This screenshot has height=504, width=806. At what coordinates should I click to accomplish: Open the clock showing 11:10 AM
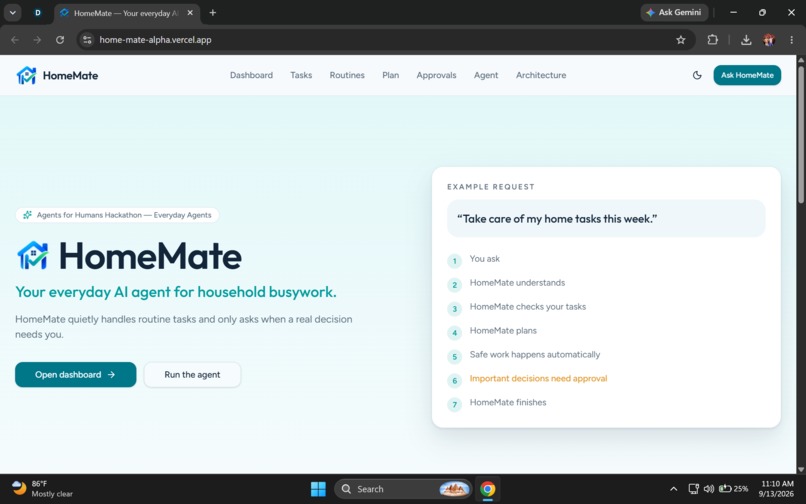pos(777,489)
